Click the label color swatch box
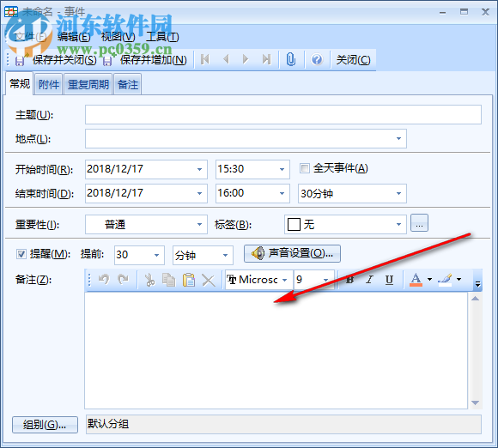Image resolution: width=498 pixels, height=448 pixels. click(294, 225)
